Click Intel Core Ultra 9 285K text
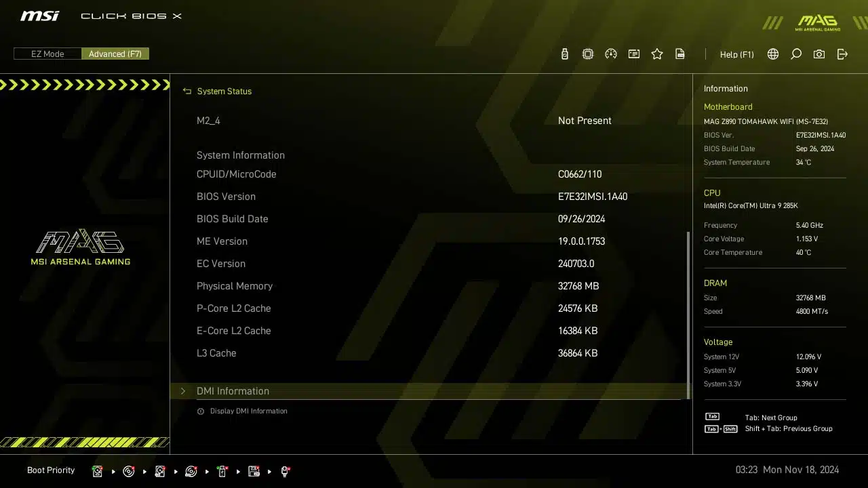The height and width of the screenshot is (488, 868). (x=751, y=206)
